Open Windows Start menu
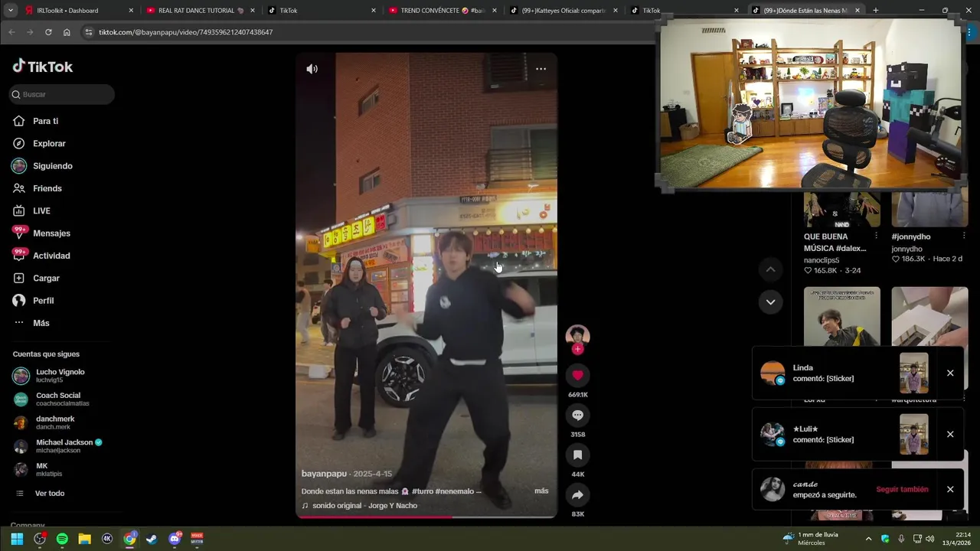980x551 pixels. coord(17,539)
